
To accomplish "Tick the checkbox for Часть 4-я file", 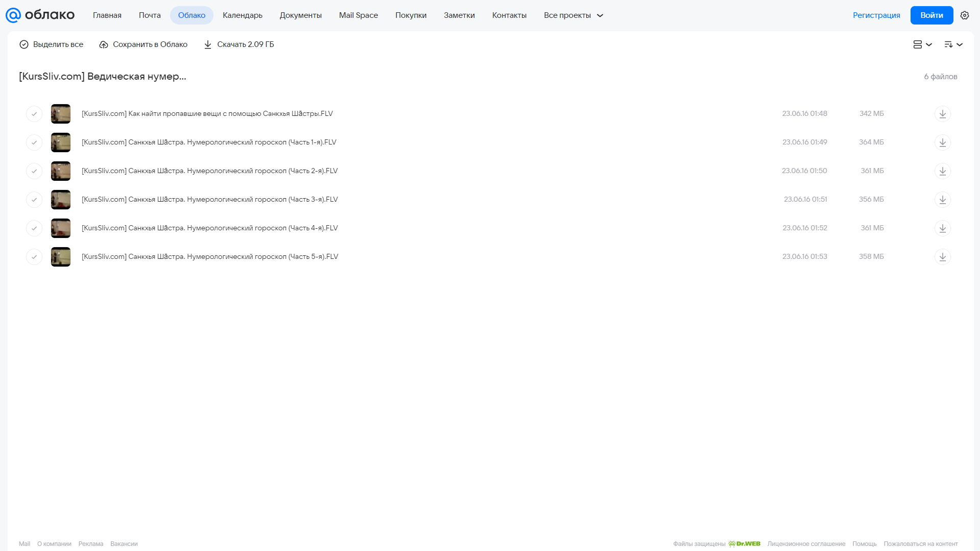I will tap(34, 228).
